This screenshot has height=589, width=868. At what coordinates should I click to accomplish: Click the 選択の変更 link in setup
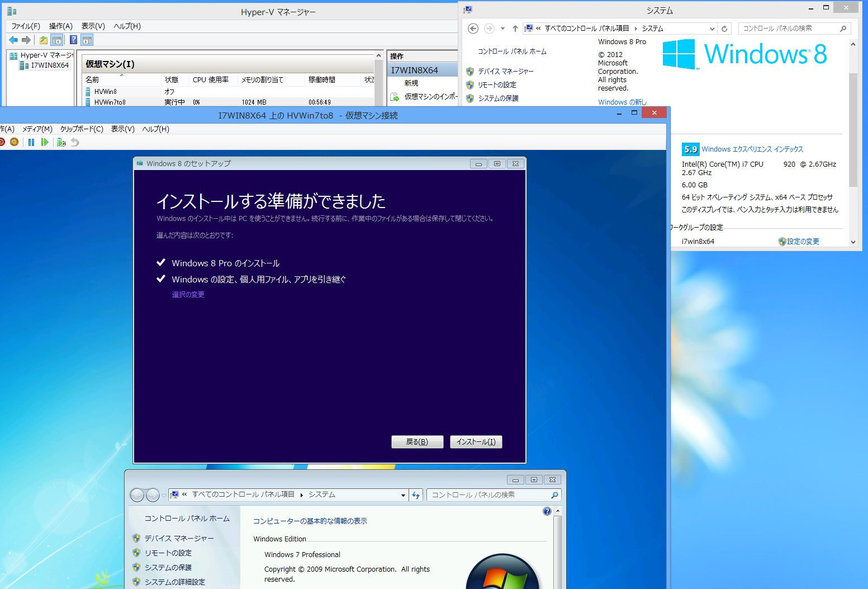point(188,295)
